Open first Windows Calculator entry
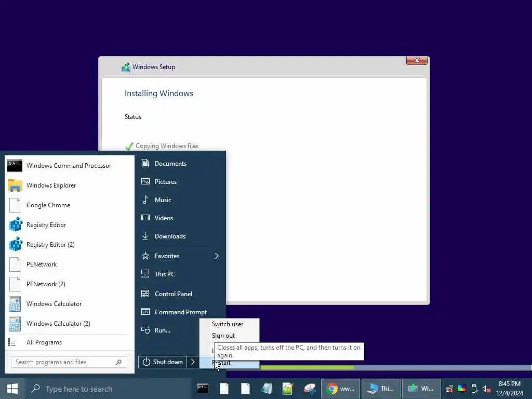Image resolution: width=532 pixels, height=399 pixels. pyautogui.click(x=70, y=303)
